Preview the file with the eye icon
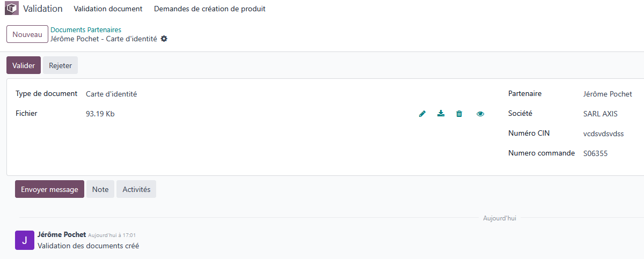The height and width of the screenshot is (259, 644). click(x=480, y=114)
